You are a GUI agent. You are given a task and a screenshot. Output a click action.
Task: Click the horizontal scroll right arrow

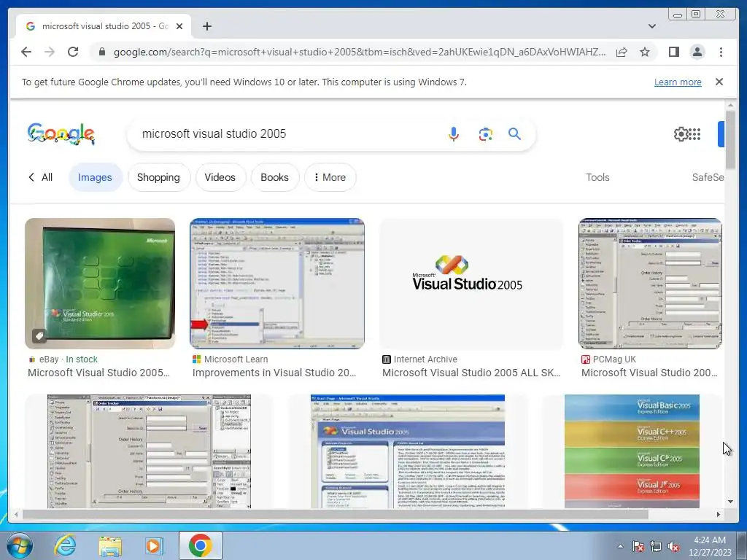(x=719, y=514)
